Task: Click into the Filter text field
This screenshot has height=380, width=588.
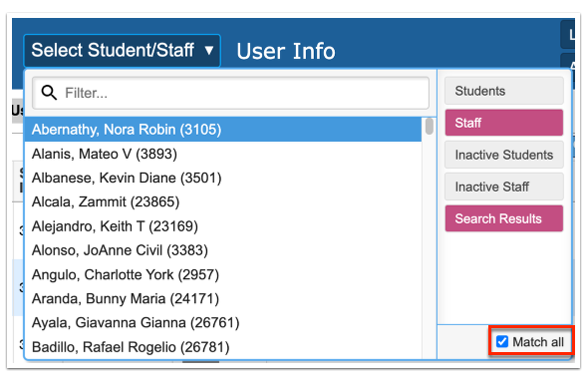Action: (x=230, y=93)
